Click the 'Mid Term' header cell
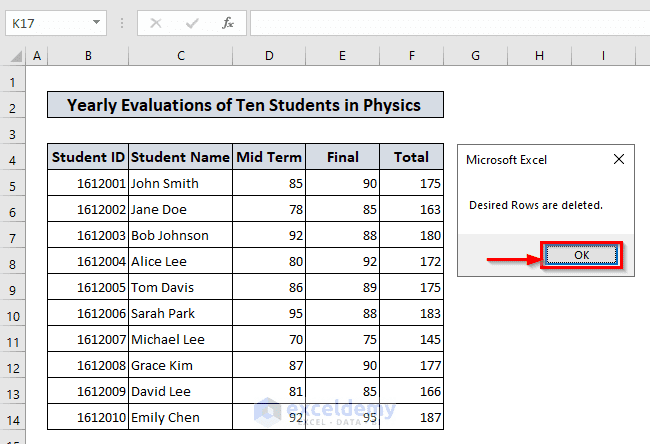This screenshot has height=444, width=650. [x=269, y=157]
